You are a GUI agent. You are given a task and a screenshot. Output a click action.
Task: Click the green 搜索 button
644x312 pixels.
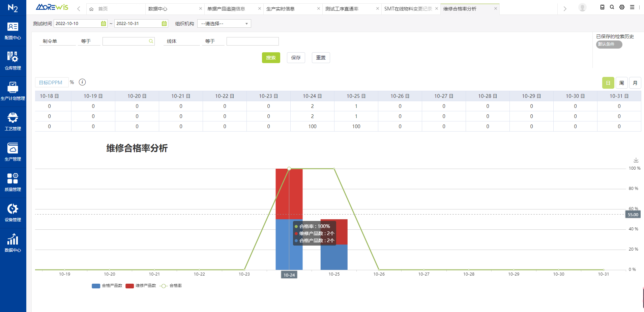(271, 58)
